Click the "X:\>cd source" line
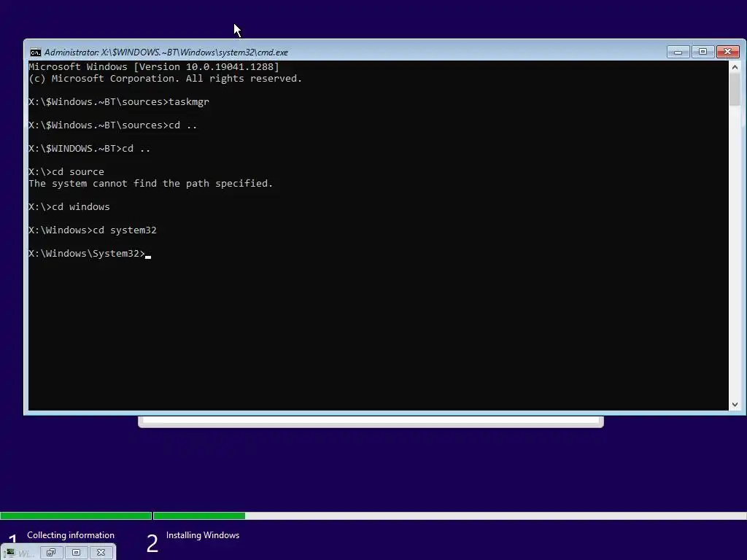 tap(66, 172)
